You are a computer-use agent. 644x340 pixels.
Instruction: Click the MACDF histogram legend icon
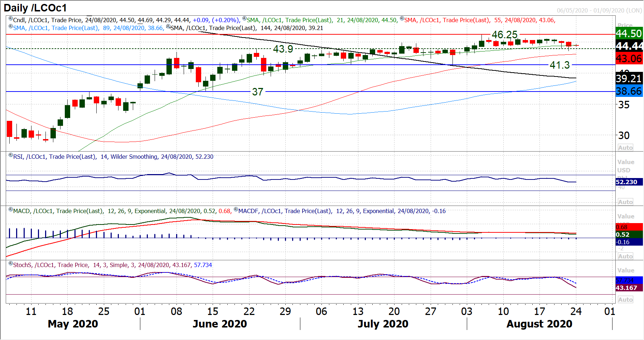click(x=236, y=209)
